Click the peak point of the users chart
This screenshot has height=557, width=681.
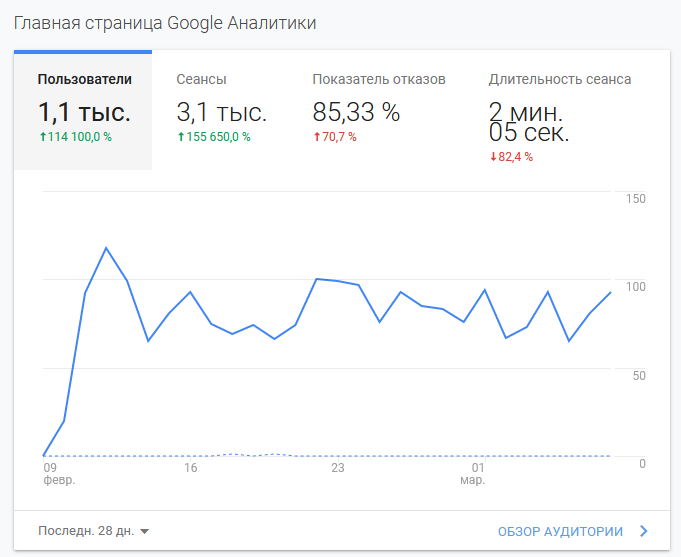[x=106, y=248]
